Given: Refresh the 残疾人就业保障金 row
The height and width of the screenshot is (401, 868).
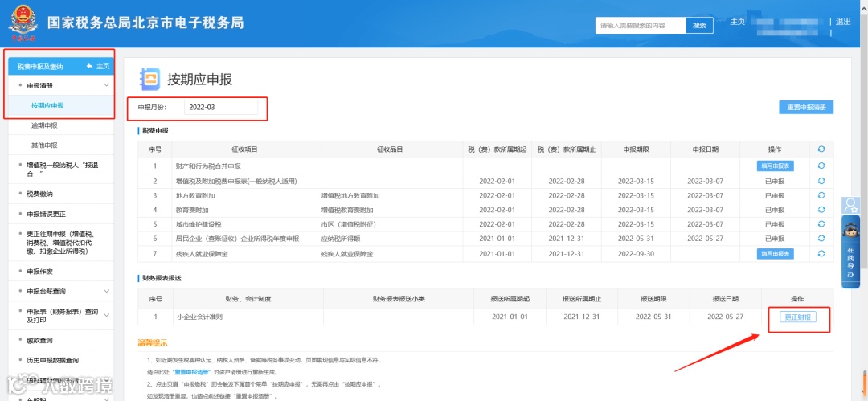Looking at the screenshot, I should tap(821, 254).
